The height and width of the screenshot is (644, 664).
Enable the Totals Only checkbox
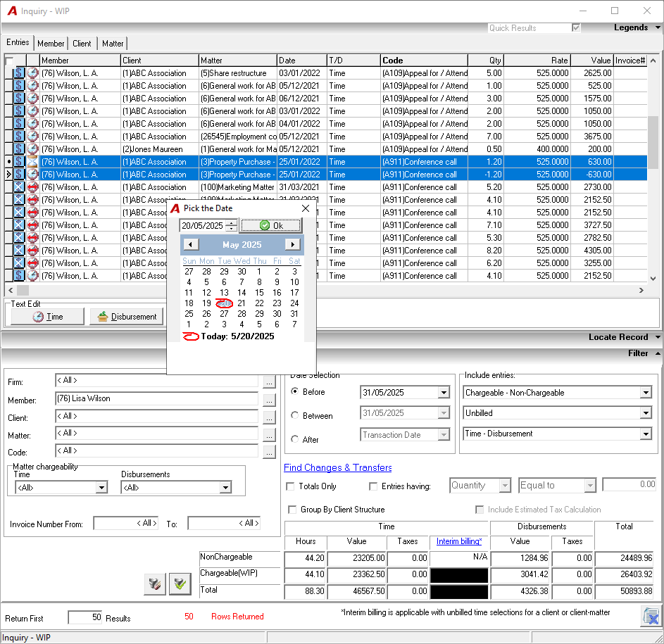click(291, 486)
